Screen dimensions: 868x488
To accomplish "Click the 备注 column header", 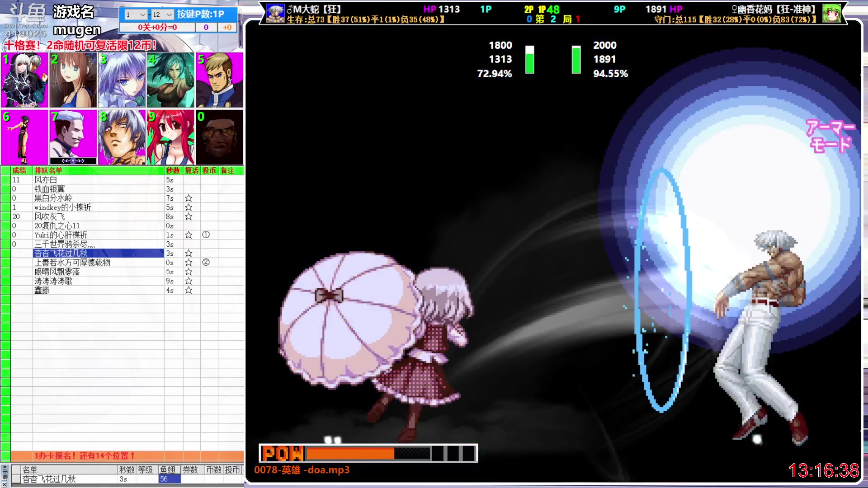I will point(228,170).
